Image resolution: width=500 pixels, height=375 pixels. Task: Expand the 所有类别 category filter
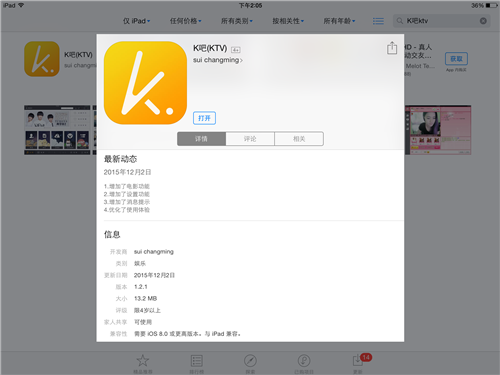pos(237,21)
